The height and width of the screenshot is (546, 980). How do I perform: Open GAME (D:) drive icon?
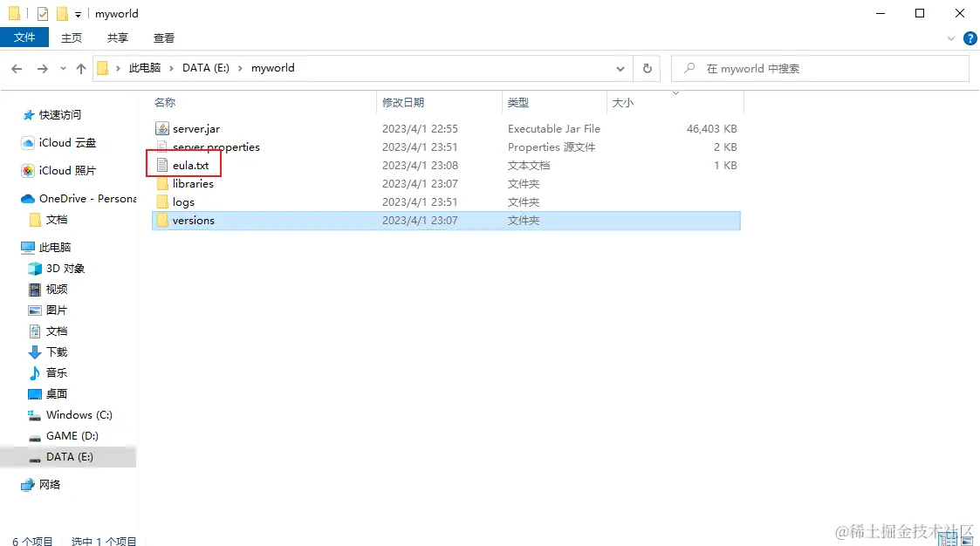(35, 437)
